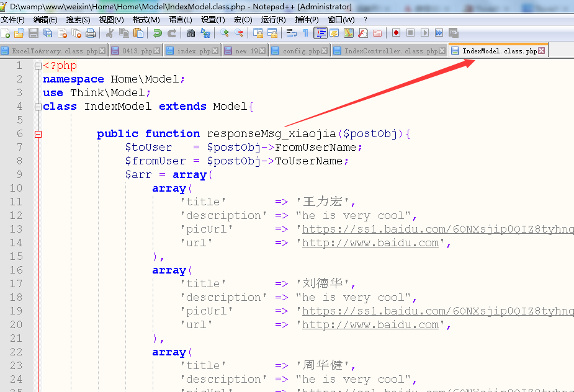The height and width of the screenshot is (392, 574).
Task: Close the ExcelToArrary.class.php tab
Action: (x=103, y=51)
